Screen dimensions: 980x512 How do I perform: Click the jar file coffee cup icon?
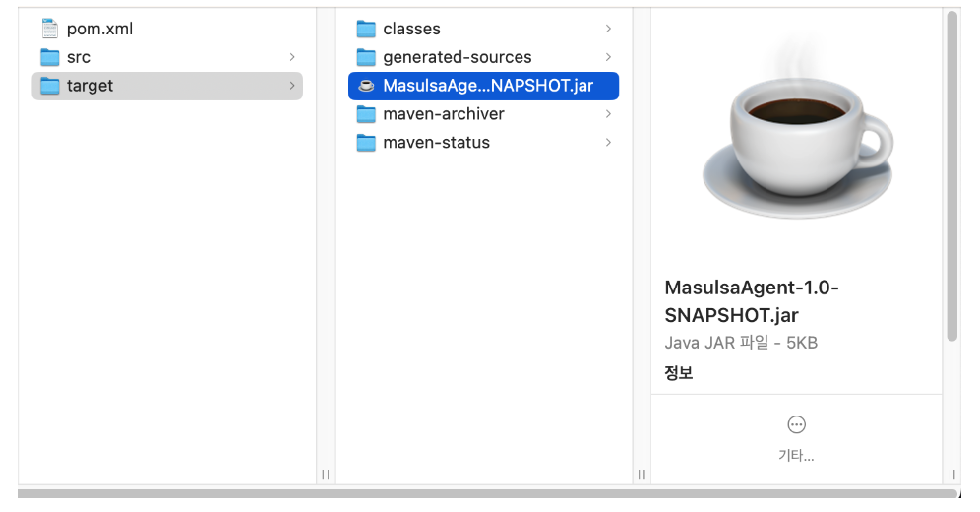pos(366,86)
